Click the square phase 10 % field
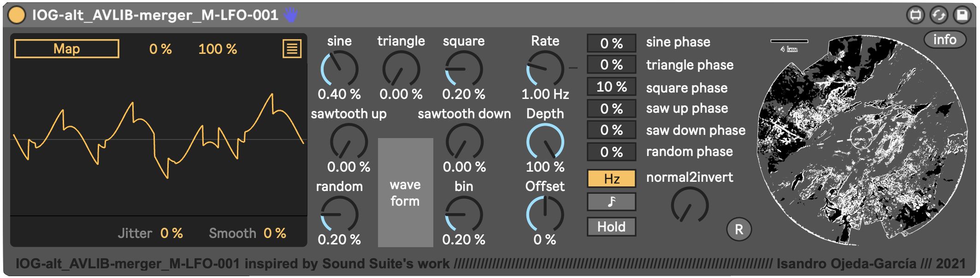The height and width of the screenshot is (278, 980). tap(611, 87)
